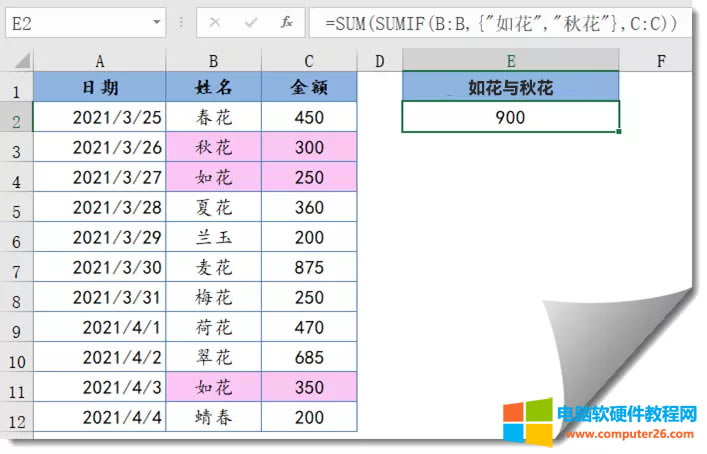Click the Enter checkmark icon in formula bar
The height and width of the screenshot is (454, 707).
tap(251, 21)
